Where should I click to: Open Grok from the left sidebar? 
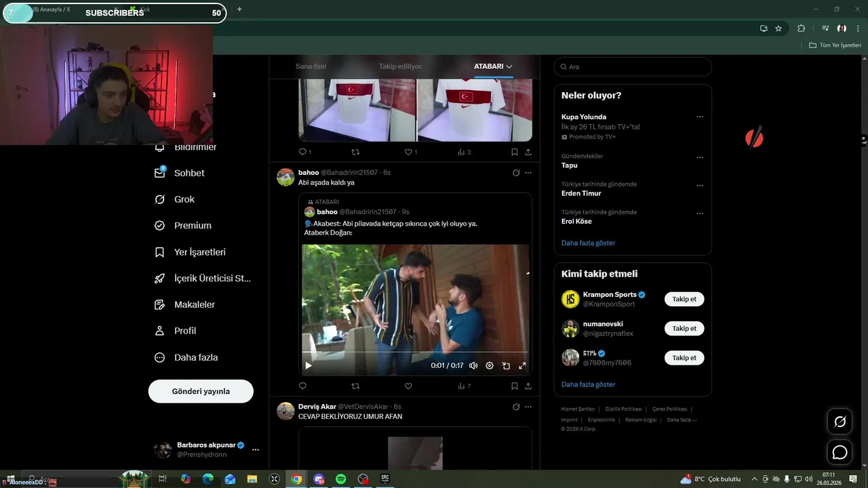[175, 199]
